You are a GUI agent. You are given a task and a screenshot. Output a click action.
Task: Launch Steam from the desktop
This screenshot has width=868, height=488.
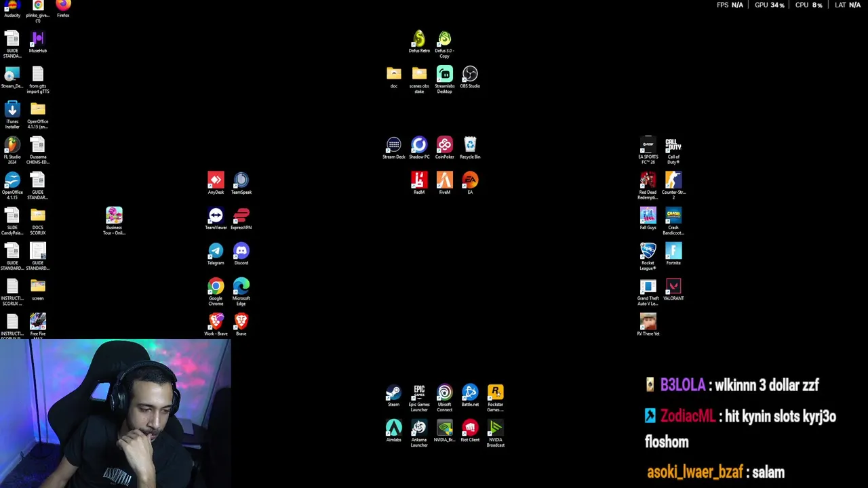[394, 395]
